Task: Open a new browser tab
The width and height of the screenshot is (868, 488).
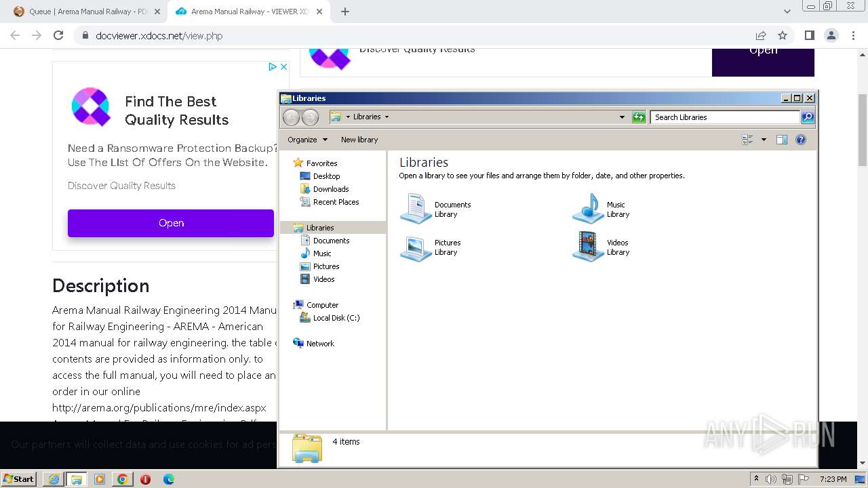Action: coord(344,12)
